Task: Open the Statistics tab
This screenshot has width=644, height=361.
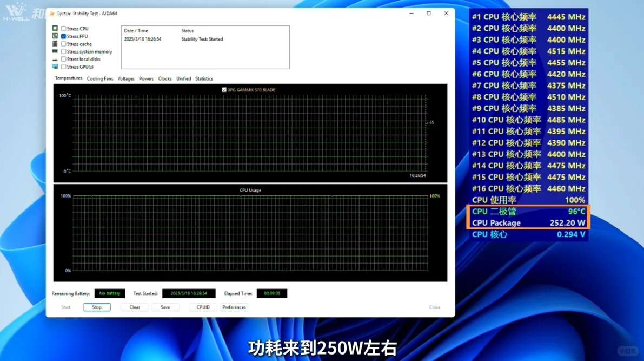Action: tap(204, 78)
